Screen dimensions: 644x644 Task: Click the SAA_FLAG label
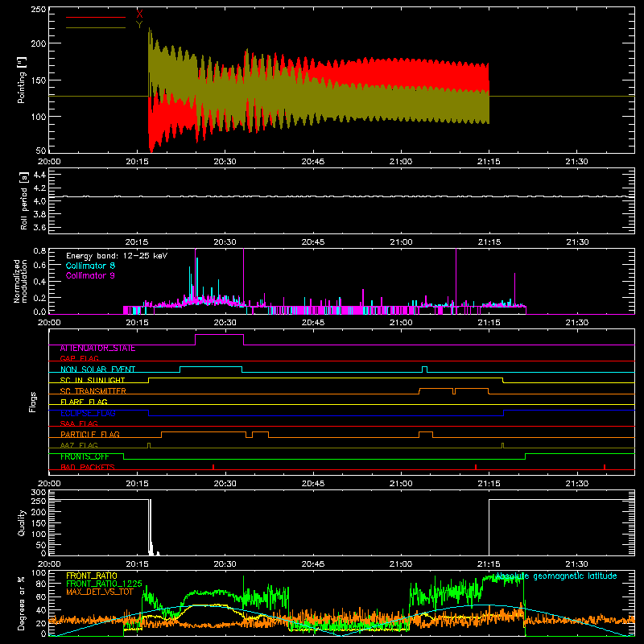coord(79,423)
